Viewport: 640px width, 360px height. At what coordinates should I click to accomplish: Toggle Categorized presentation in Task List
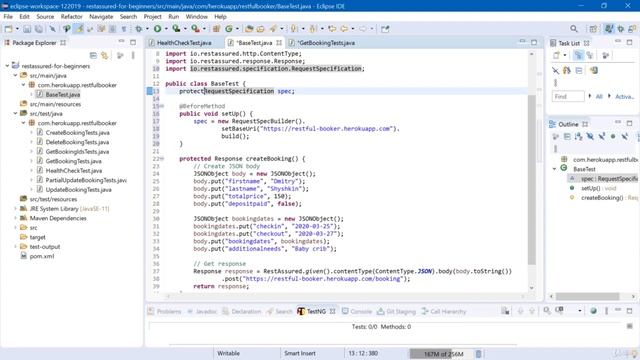(578, 56)
